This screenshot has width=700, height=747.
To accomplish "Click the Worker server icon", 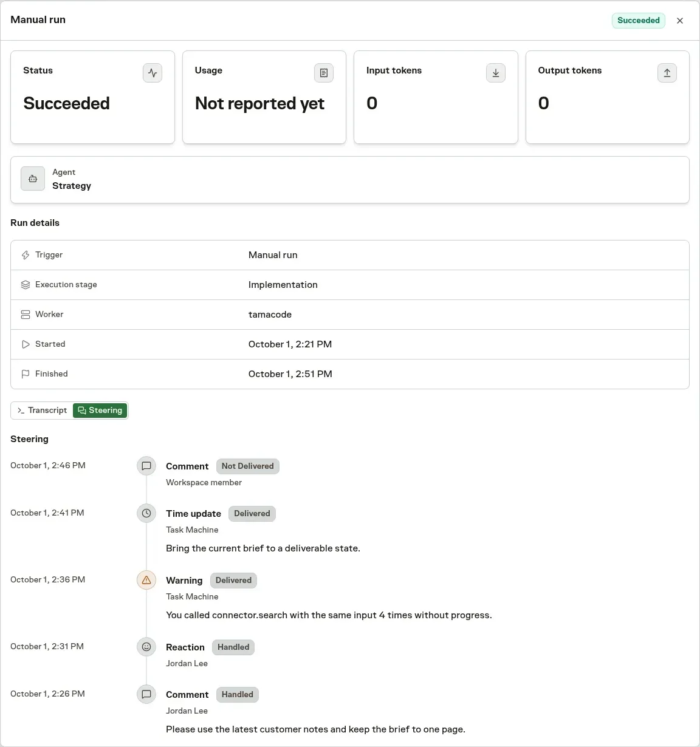I will tap(26, 315).
